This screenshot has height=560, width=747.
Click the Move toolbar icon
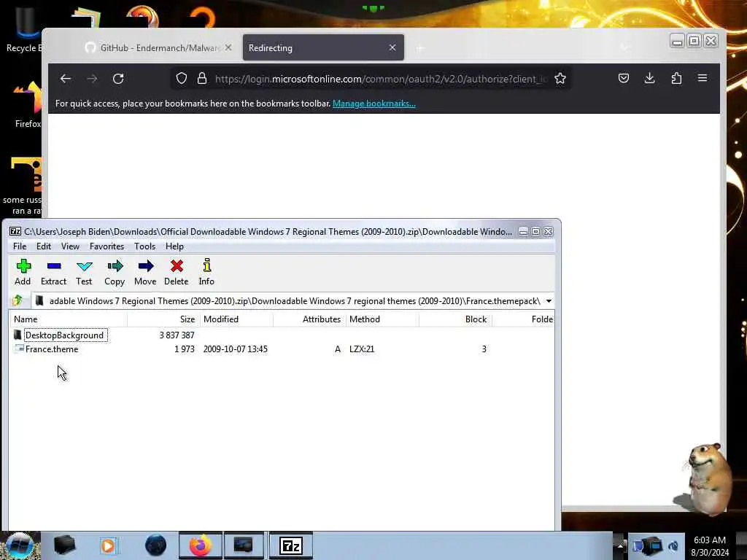coord(145,272)
